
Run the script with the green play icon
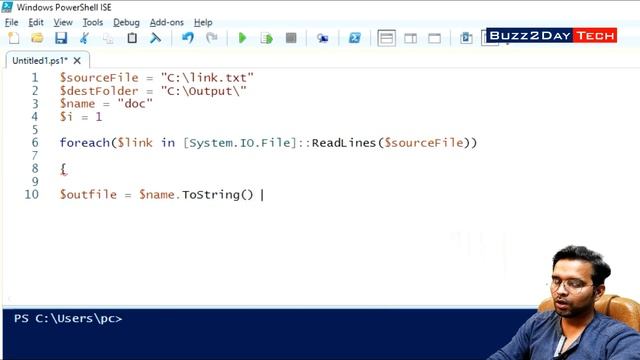242,38
